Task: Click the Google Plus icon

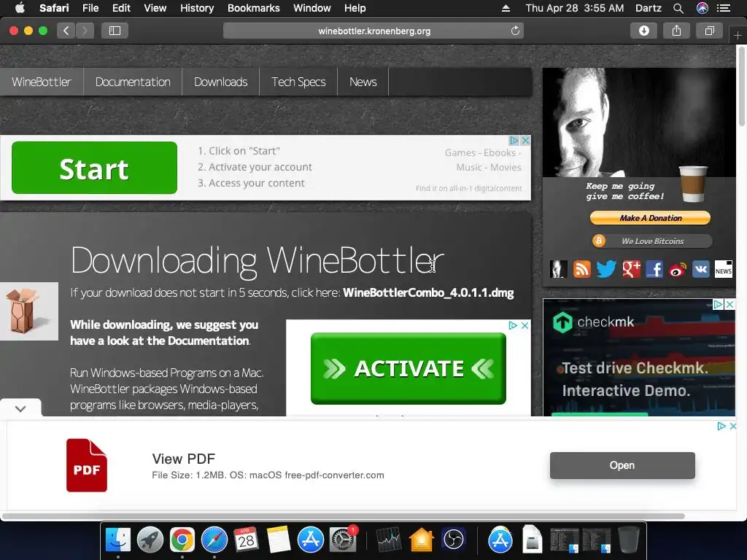Action: [x=631, y=269]
